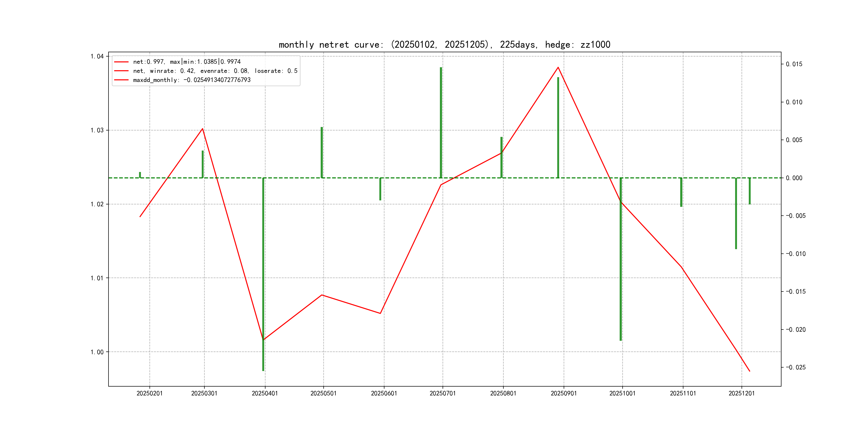Click the long negative green bar near 20250401
Image resolution: width=868 pixels, height=434 pixels.
[263, 270]
